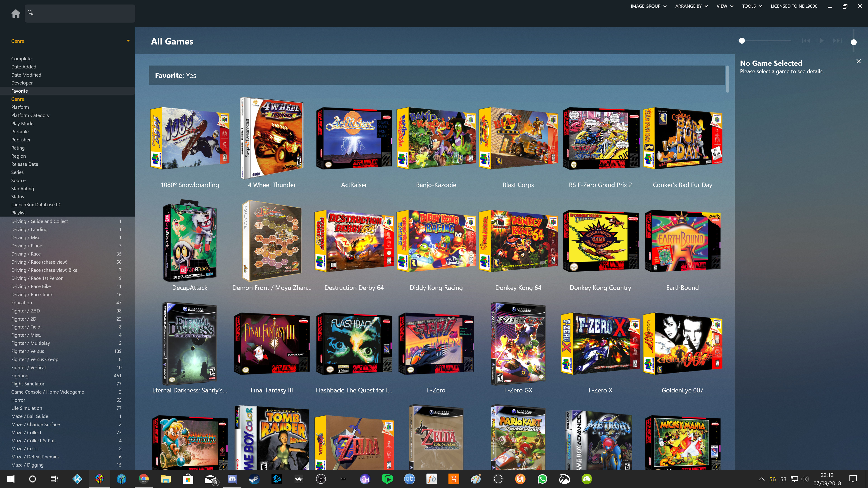The height and width of the screenshot is (488, 868).
Task: Expand the Genre filter dropdown arrow
Action: [x=128, y=41]
